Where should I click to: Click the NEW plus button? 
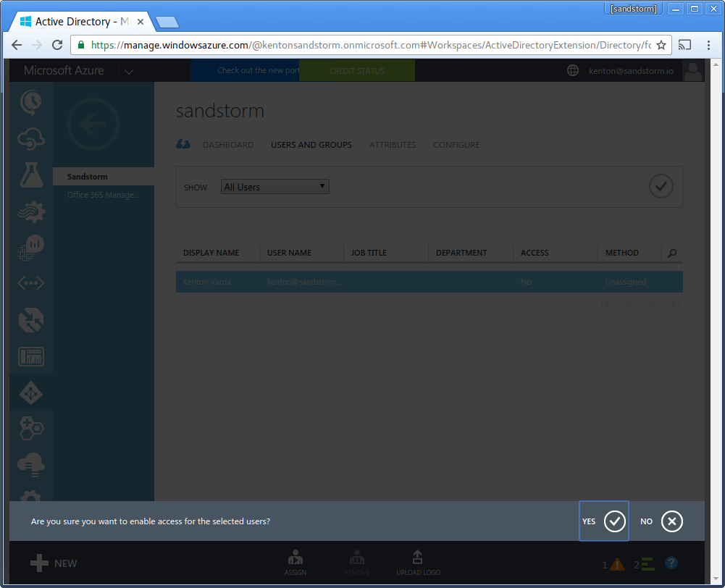tap(54, 563)
